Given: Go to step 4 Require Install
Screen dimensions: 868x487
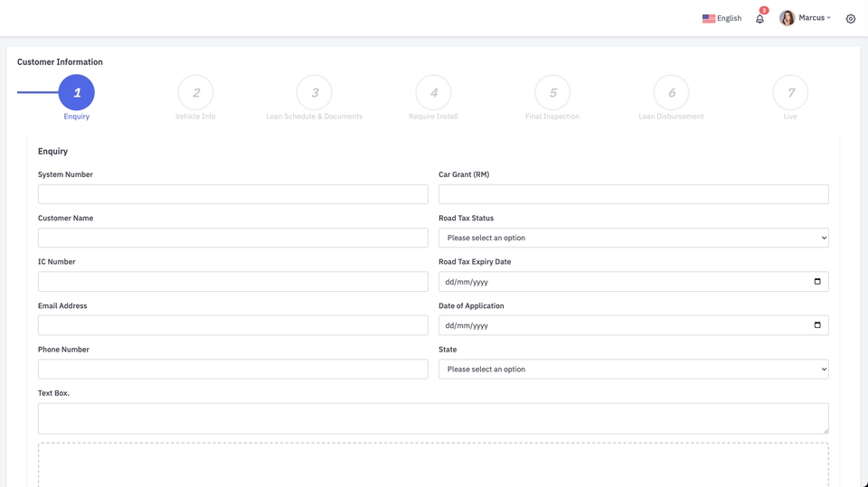Looking at the screenshot, I should (433, 92).
